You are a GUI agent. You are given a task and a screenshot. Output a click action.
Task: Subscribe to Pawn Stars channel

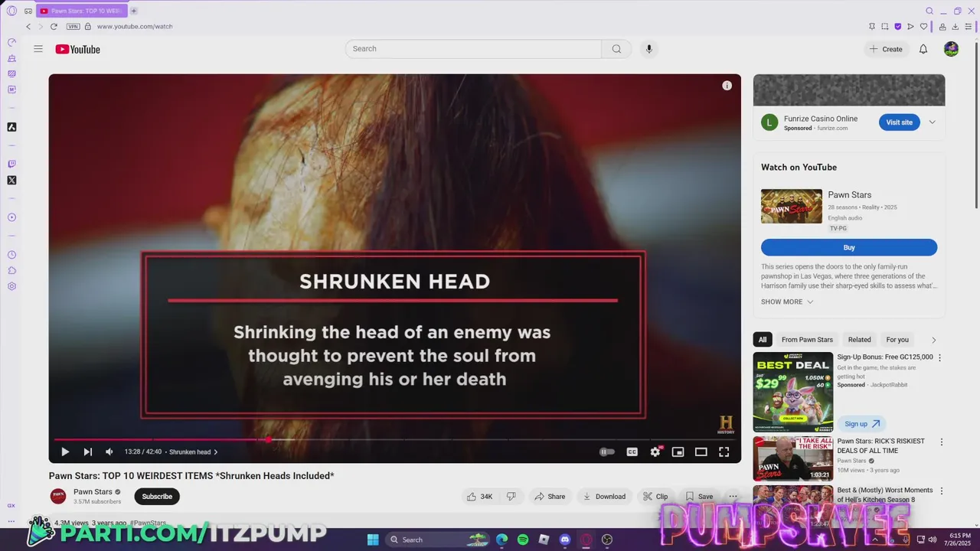point(157,497)
